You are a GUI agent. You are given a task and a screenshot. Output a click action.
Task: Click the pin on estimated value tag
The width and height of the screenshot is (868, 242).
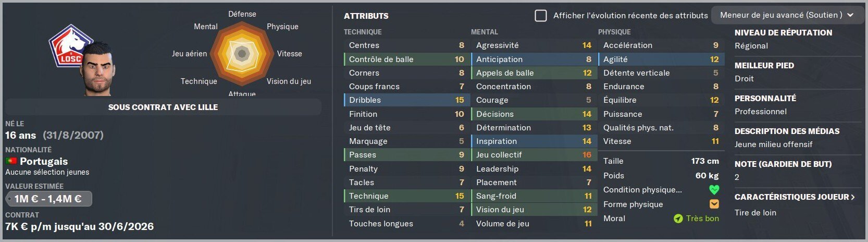click(9, 199)
